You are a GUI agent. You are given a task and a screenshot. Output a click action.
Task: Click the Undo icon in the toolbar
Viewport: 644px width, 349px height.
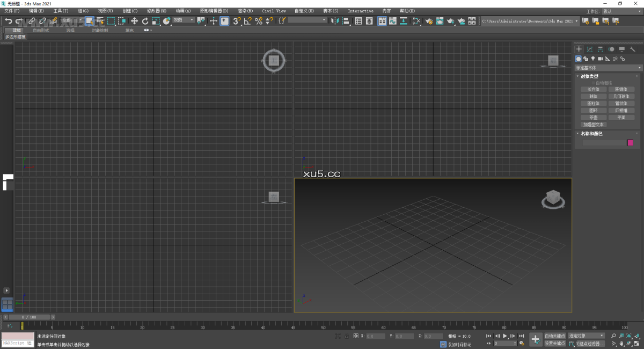point(9,21)
